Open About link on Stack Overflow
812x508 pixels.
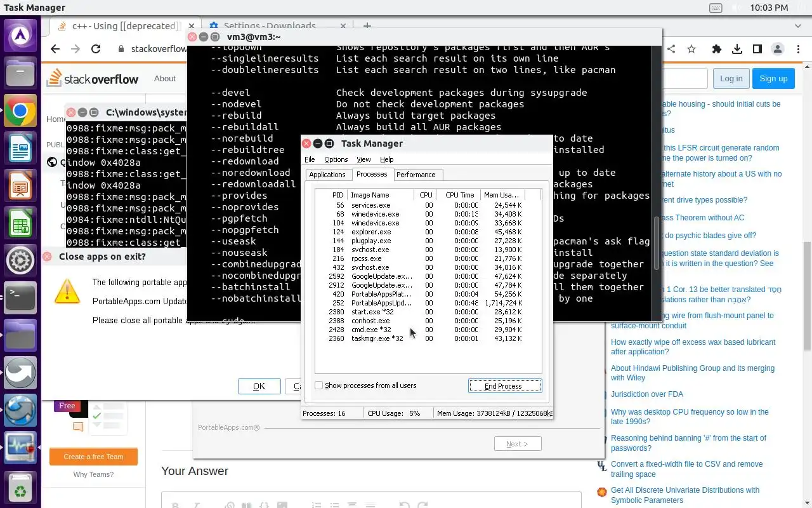click(x=165, y=78)
